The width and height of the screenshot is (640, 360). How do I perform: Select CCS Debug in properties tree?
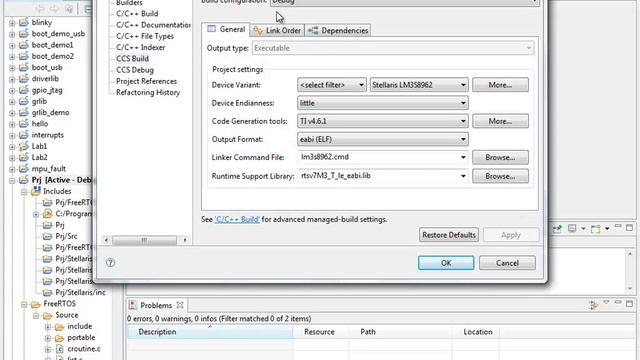(135, 70)
